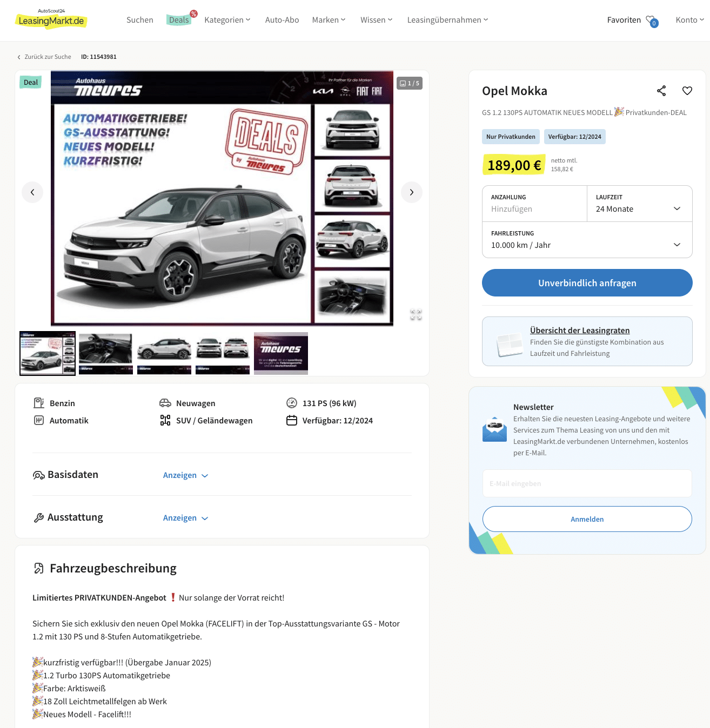Click the Anmelden newsletter button
The image size is (710, 728).
tap(587, 519)
